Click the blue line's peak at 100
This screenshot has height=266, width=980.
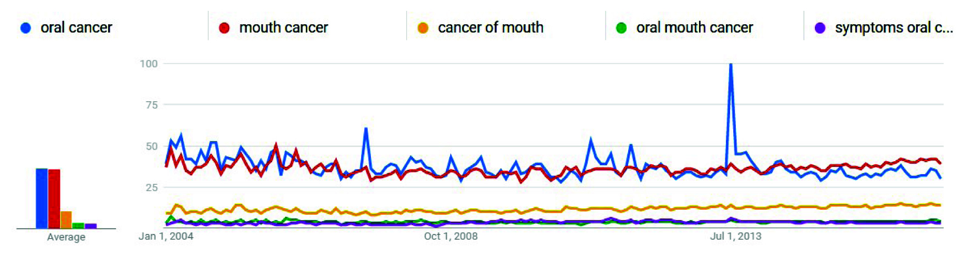(x=730, y=65)
